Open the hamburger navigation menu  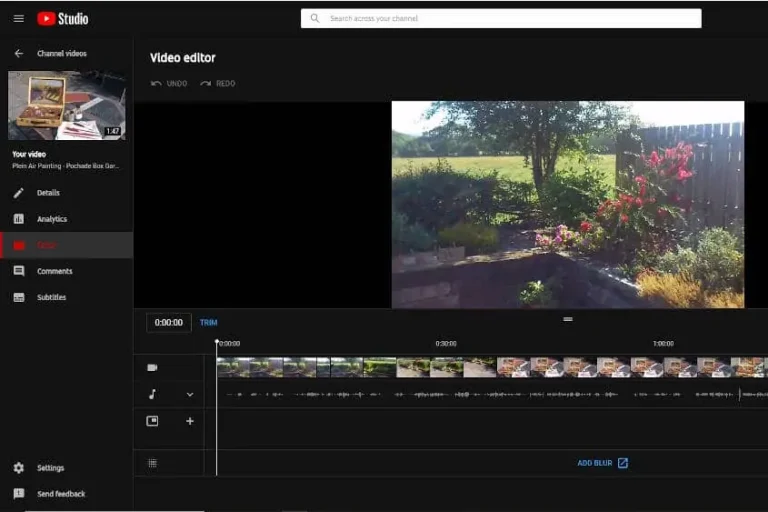[x=18, y=18]
